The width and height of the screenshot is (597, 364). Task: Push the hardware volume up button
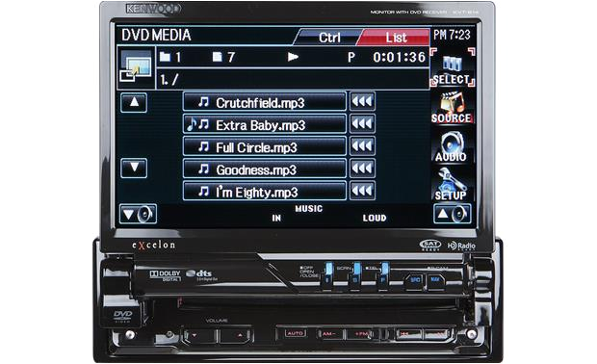235,336
